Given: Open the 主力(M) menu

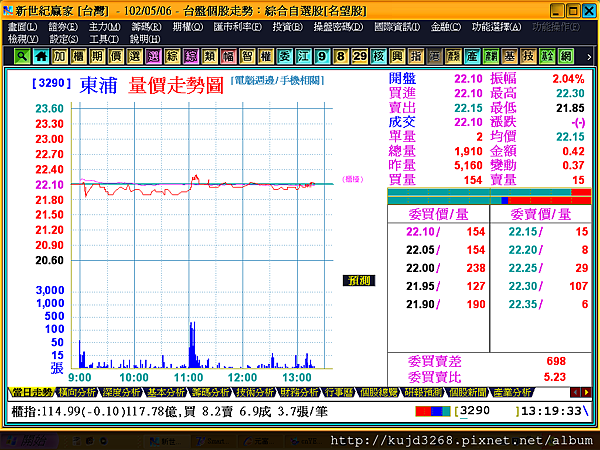Looking at the screenshot, I should click(104, 27).
